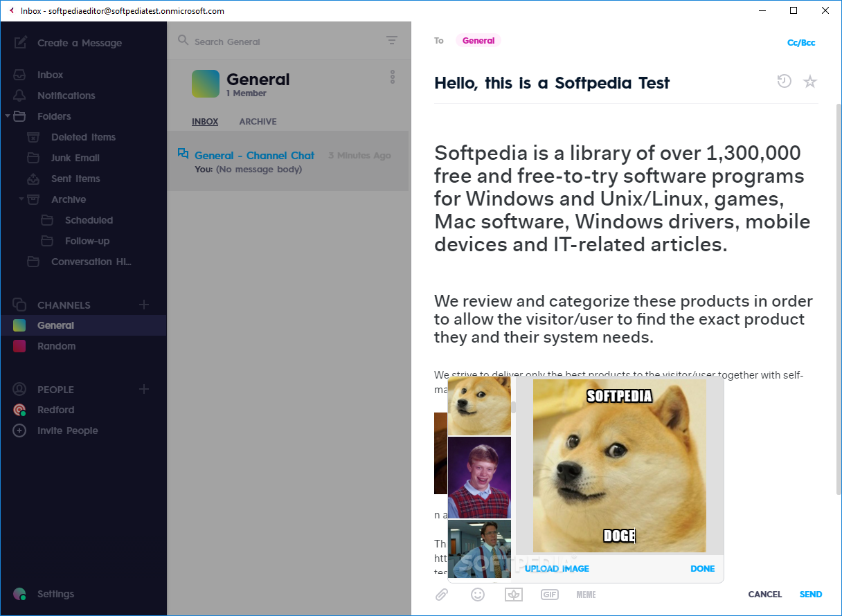Click the Create a Message compose icon
Viewport: 842px width, 616px height.
[x=20, y=42]
